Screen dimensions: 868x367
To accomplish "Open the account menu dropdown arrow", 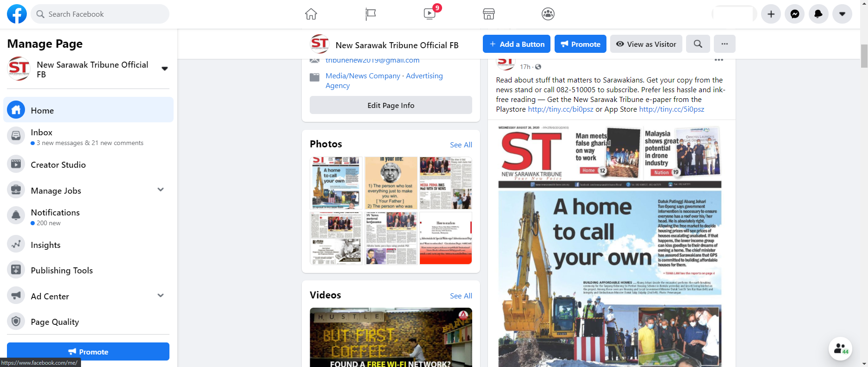I will pyautogui.click(x=842, y=14).
